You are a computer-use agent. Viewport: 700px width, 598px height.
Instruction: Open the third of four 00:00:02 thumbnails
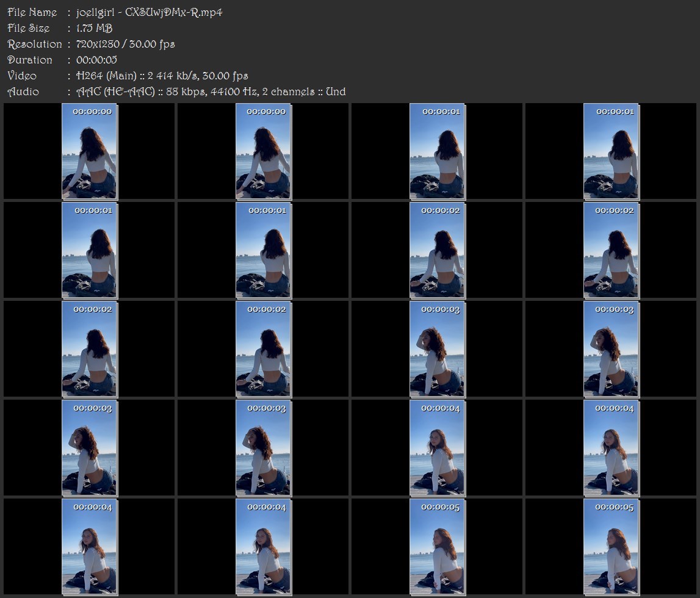tap(89, 349)
